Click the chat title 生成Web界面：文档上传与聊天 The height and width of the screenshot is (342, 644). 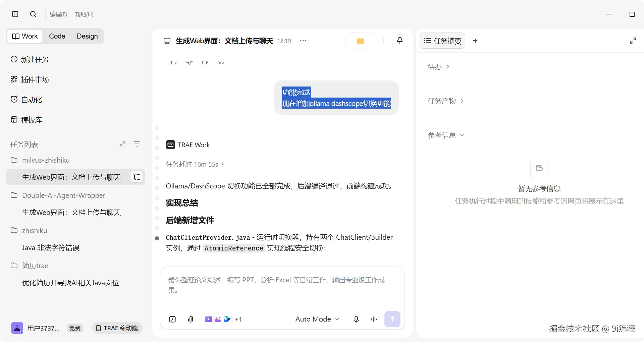click(224, 41)
